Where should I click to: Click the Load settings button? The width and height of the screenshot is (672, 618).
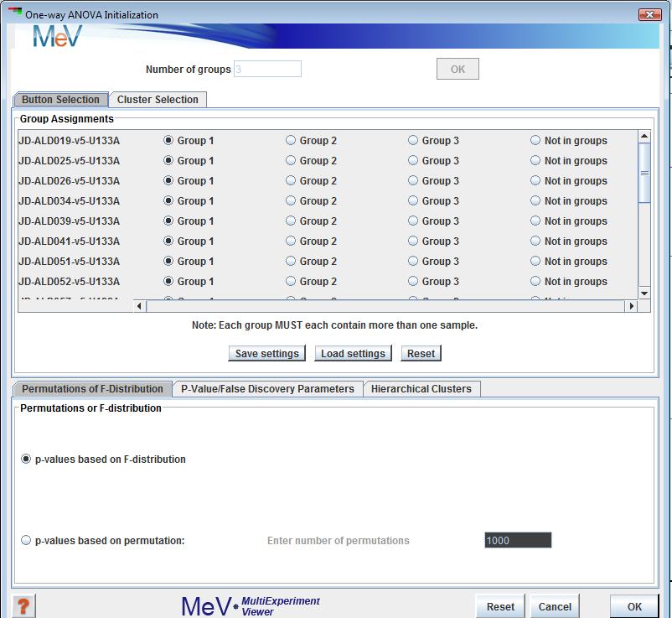353,354
